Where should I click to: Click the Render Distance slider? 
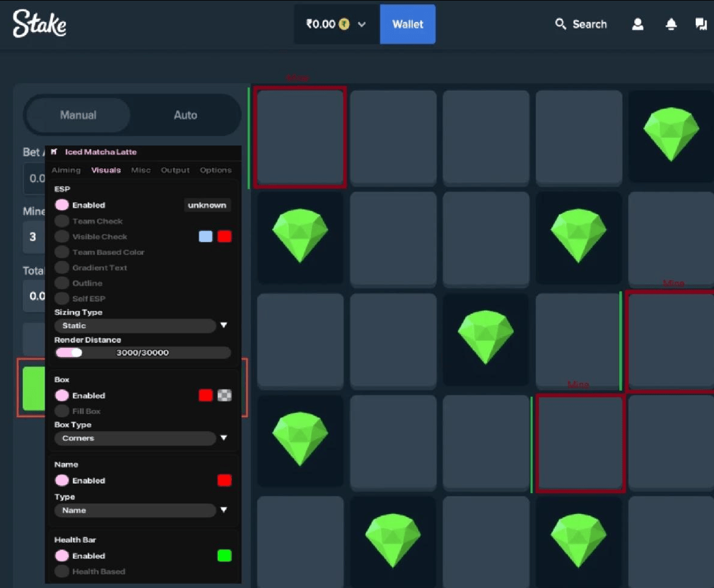point(142,353)
